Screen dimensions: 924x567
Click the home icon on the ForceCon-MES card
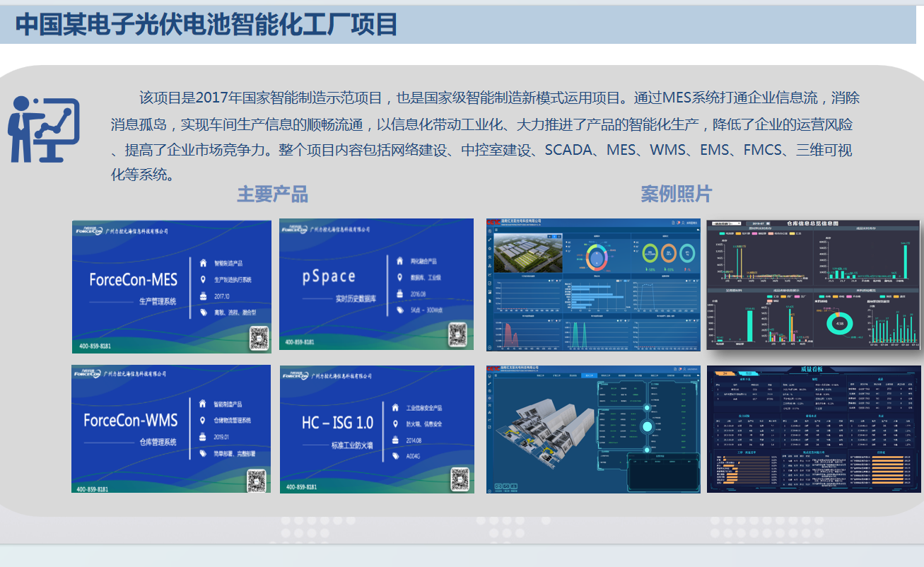click(x=204, y=262)
